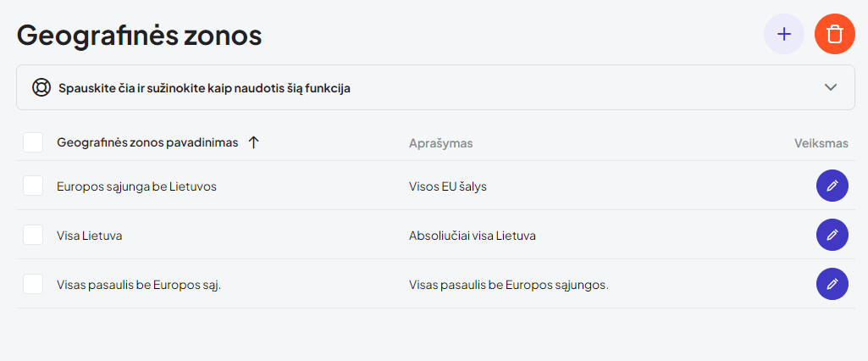Check the Europos sąjunga be Lietuvos row

(33, 186)
